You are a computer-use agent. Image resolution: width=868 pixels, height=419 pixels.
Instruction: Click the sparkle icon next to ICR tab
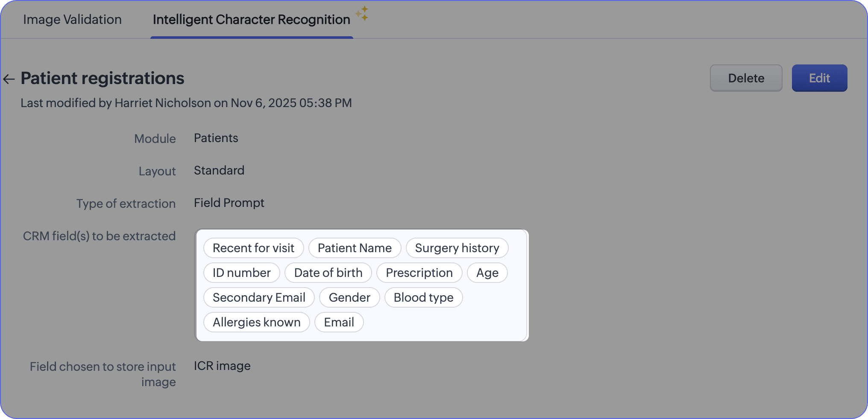coord(362,13)
